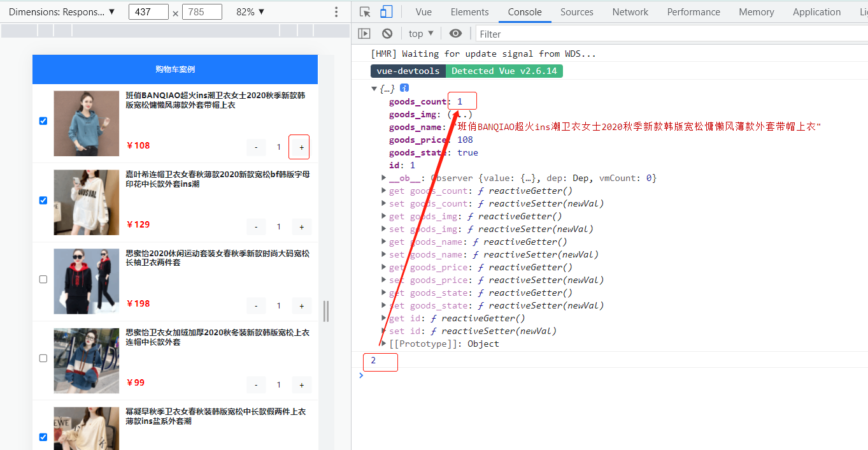Screen dimensions: 868x450
Task: Open the Sources tab
Action: tap(577, 12)
